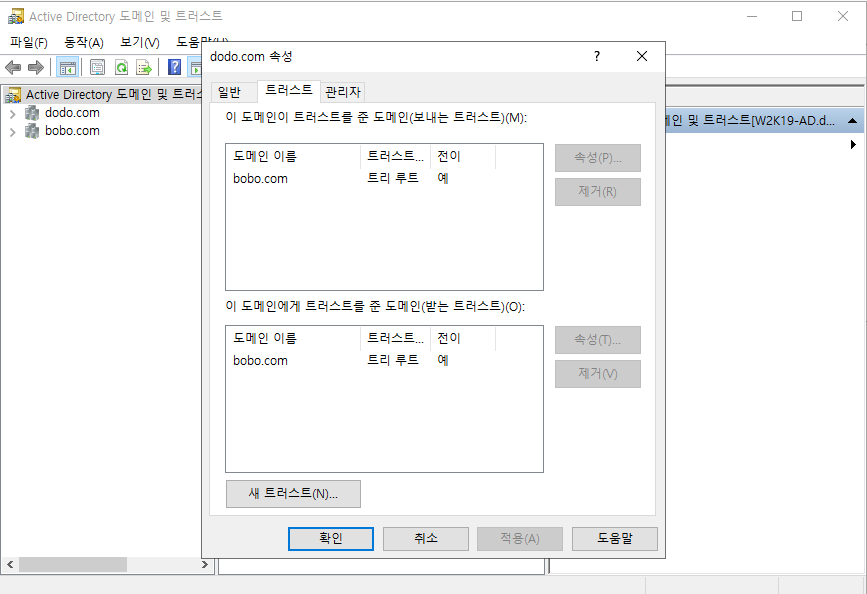867x594 pixels.
Task: Click 트러스트... column header in incoming list
Action: coord(395,338)
